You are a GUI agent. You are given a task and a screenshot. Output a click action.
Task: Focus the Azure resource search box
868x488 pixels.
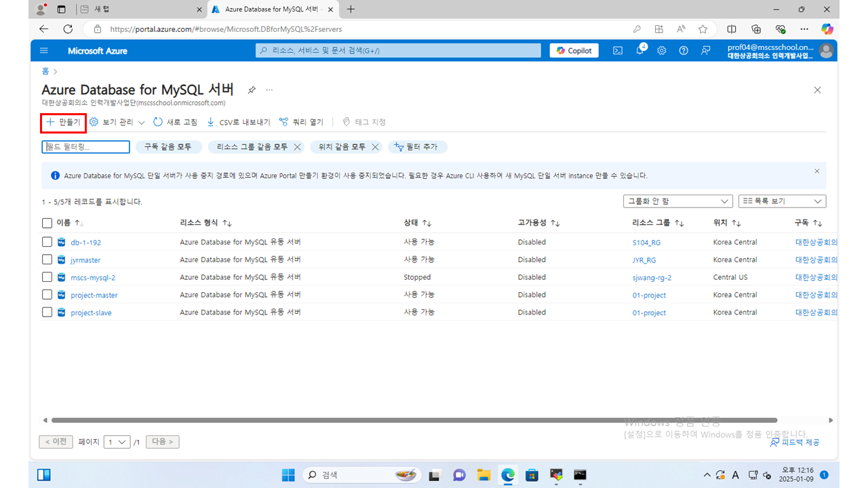(398, 51)
